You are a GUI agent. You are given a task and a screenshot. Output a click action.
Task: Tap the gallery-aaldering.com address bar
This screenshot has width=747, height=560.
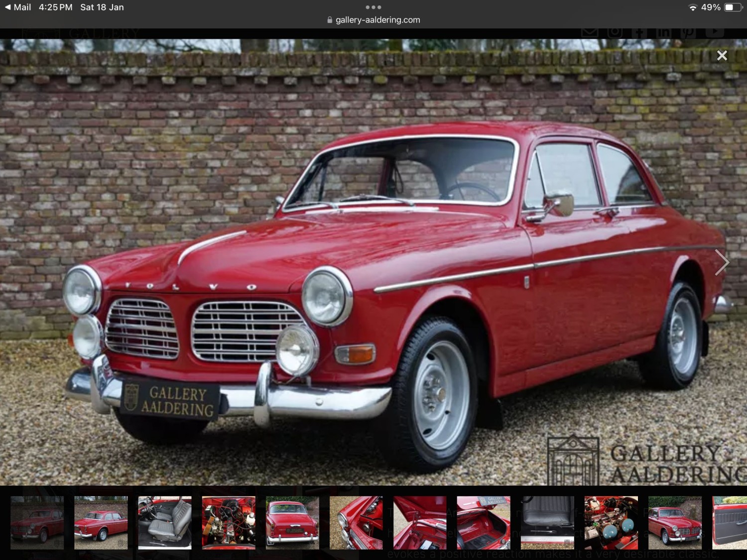pos(373,20)
